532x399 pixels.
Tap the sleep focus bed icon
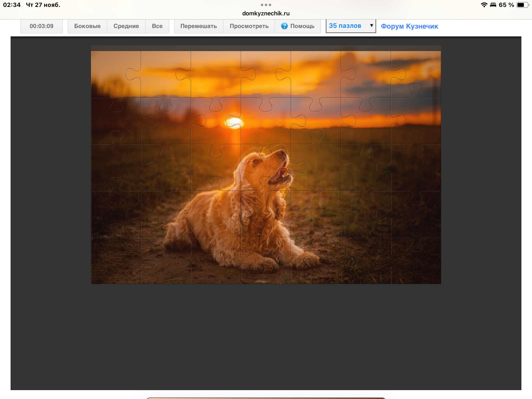493,5
